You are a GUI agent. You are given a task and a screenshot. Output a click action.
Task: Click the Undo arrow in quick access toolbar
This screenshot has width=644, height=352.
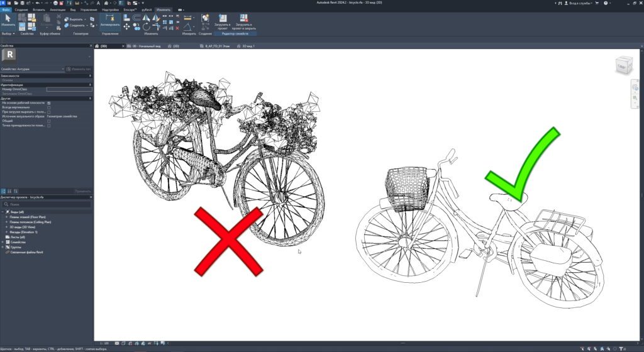[x=37, y=3]
